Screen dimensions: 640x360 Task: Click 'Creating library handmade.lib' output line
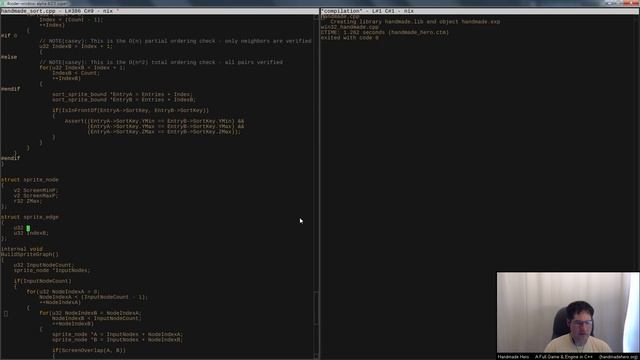(x=415, y=22)
